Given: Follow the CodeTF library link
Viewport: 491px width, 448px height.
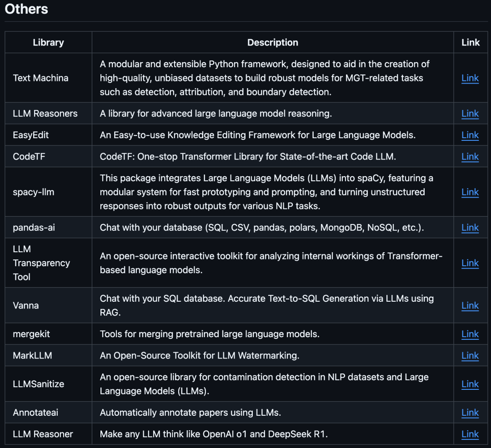Looking at the screenshot, I should click(470, 157).
